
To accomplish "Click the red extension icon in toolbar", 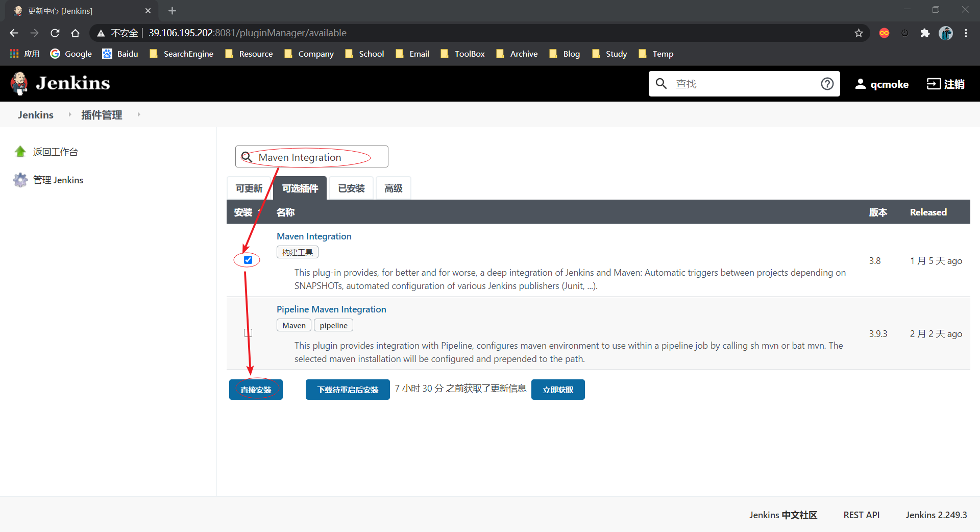I will tap(884, 33).
